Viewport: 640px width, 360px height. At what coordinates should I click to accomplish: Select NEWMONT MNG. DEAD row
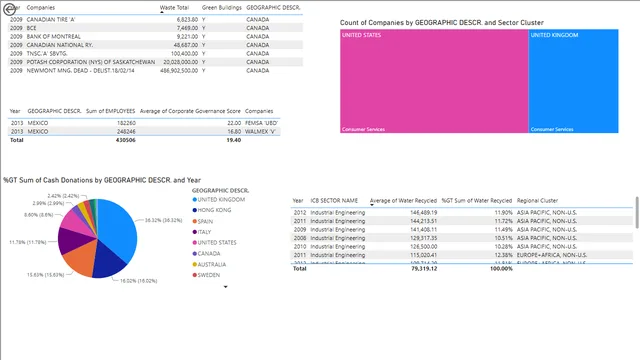tap(156, 71)
